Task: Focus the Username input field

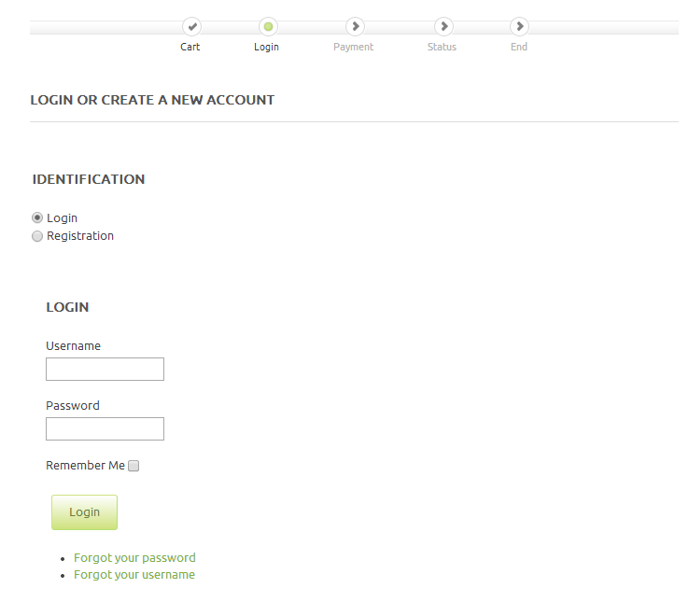Action: click(x=105, y=369)
